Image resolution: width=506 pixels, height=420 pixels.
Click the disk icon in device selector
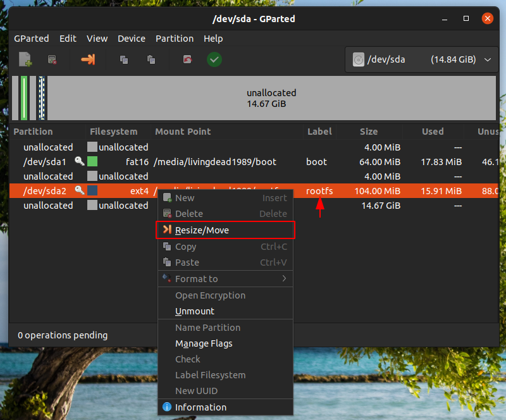(x=358, y=59)
